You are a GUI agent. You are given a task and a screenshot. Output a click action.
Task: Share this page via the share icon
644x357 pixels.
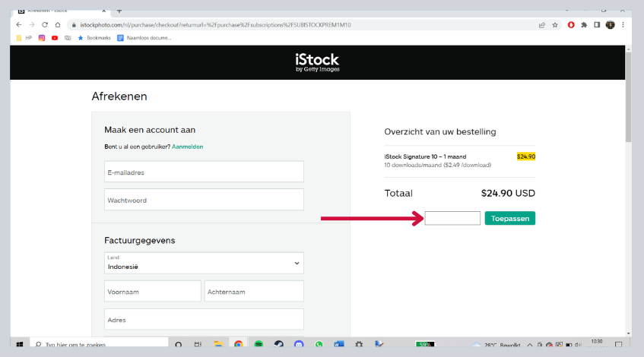(x=541, y=25)
